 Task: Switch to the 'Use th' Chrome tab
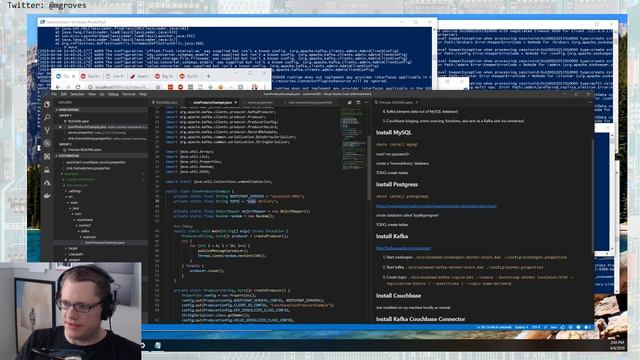(x=116, y=76)
